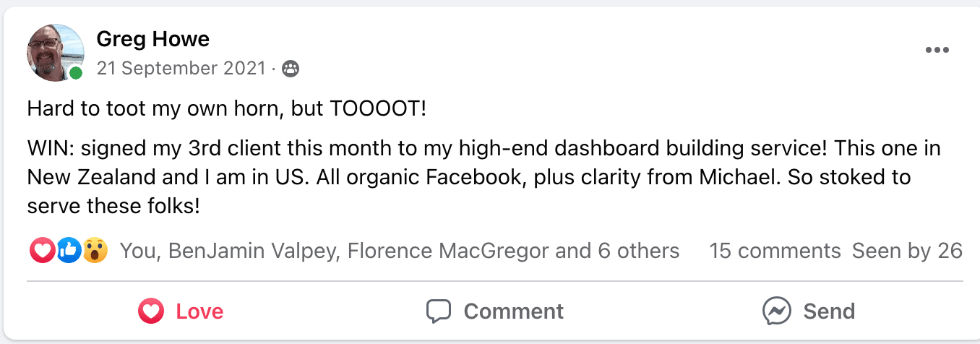Expand the 15 comments thread

click(x=775, y=251)
